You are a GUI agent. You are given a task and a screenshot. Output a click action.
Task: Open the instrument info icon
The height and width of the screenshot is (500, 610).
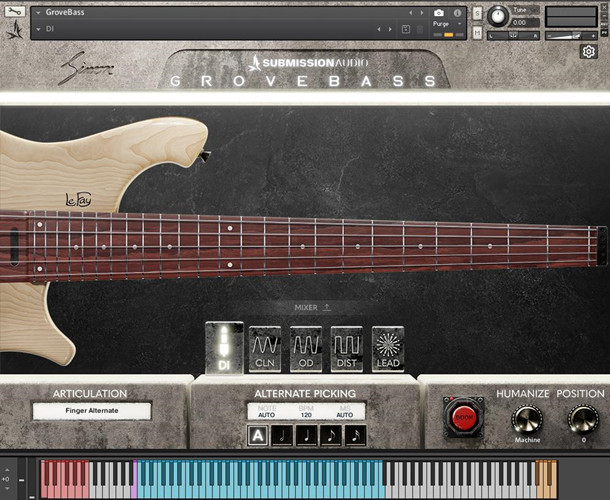[458, 13]
